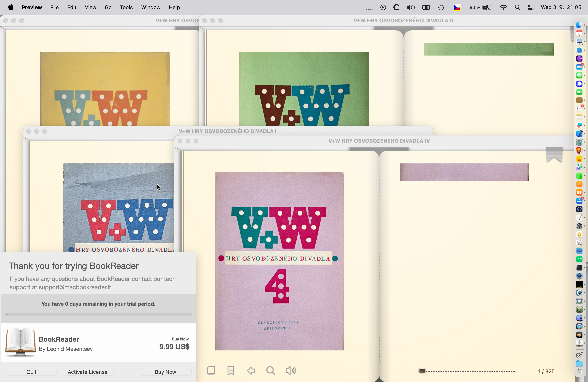This screenshot has width=588, height=382.
Task: Open Messages from the Dock
Action: pos(579,75)
